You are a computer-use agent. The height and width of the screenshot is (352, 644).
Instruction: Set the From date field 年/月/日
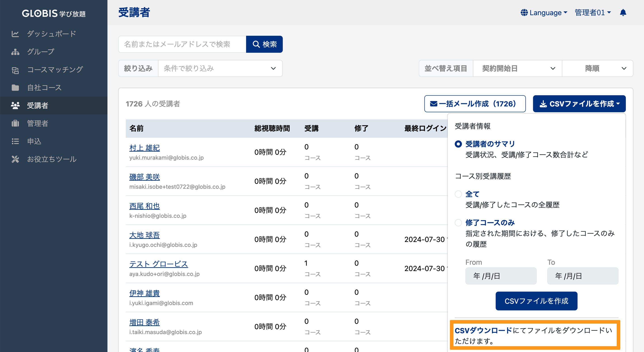500,276
